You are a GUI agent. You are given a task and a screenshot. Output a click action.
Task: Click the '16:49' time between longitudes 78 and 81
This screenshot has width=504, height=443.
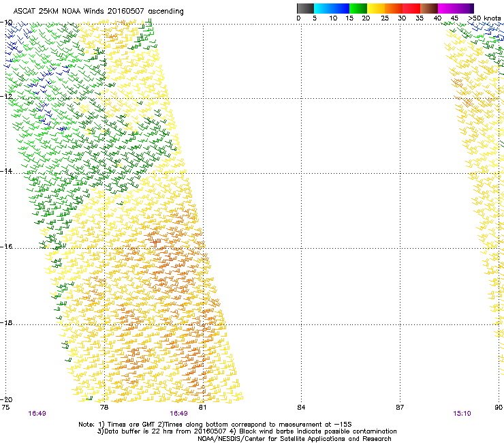178,414
